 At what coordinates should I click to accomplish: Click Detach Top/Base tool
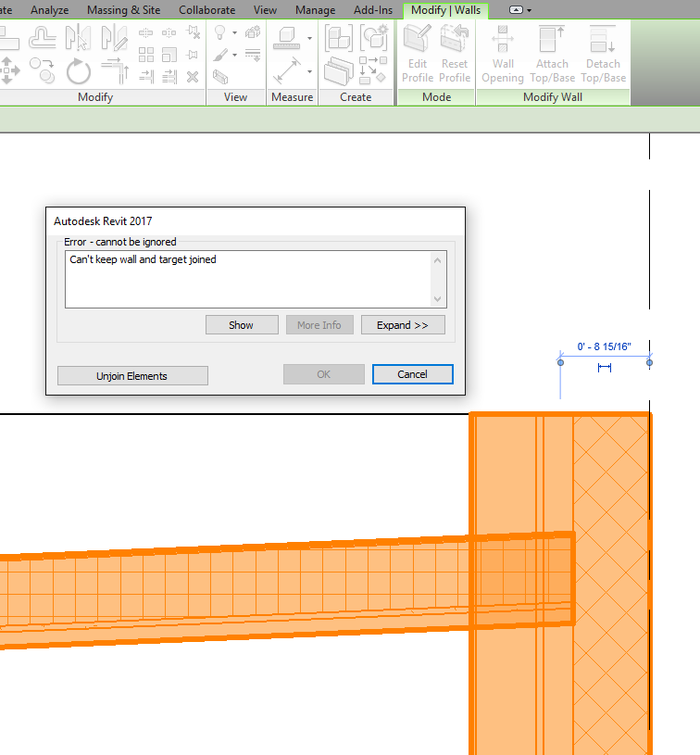603,54
